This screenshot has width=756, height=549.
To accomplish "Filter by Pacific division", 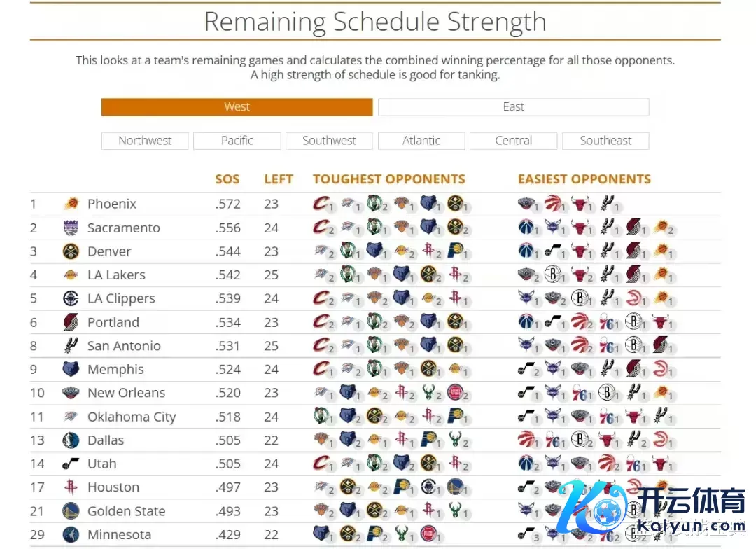I will [237, 141].
